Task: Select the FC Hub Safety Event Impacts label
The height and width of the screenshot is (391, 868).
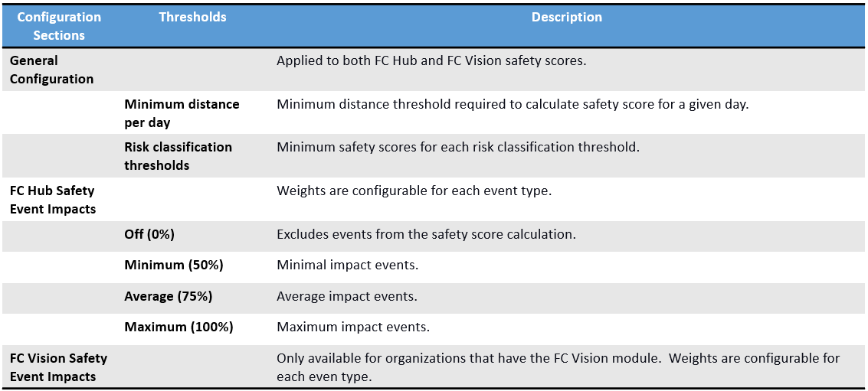Action: [x=52, y=200]
